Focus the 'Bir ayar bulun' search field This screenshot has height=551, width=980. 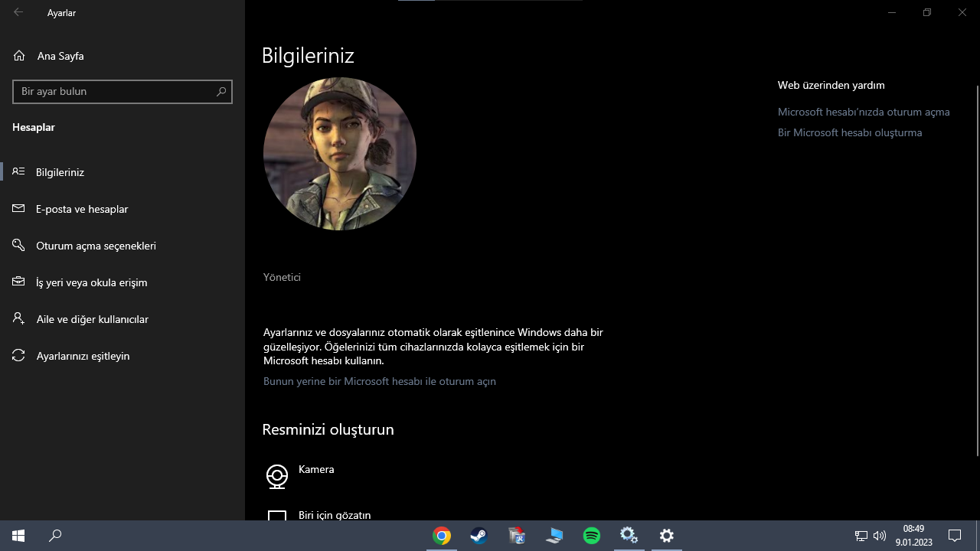click(x=122, y=92)
